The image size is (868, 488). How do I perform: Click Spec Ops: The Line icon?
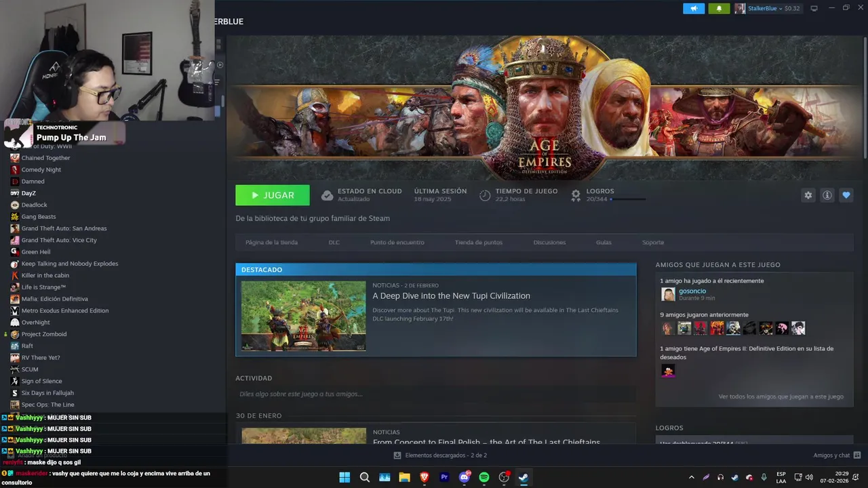tap(15, 405)
